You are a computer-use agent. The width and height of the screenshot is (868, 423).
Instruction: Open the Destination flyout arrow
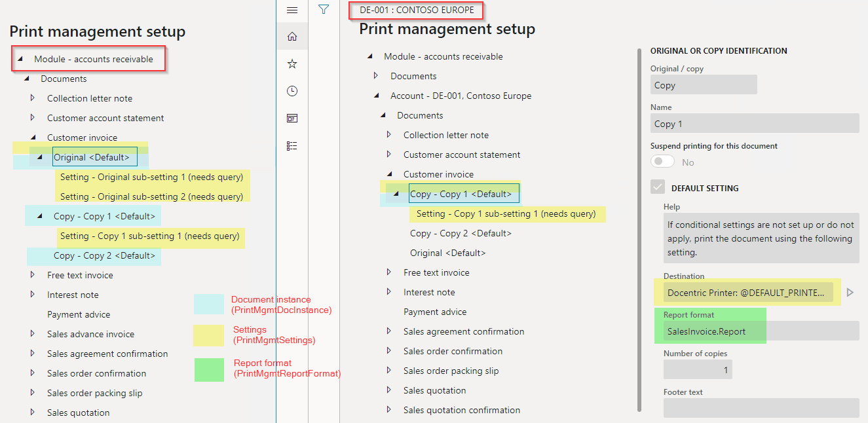point(852,293)
